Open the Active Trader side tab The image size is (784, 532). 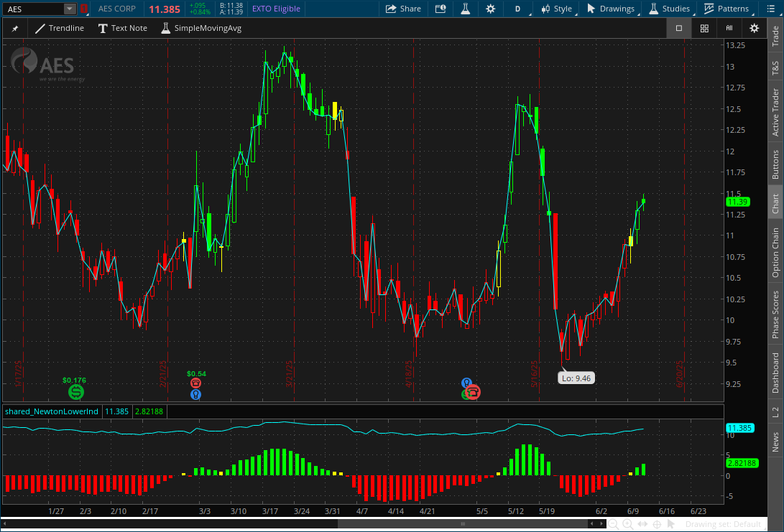tap(775, 113)
